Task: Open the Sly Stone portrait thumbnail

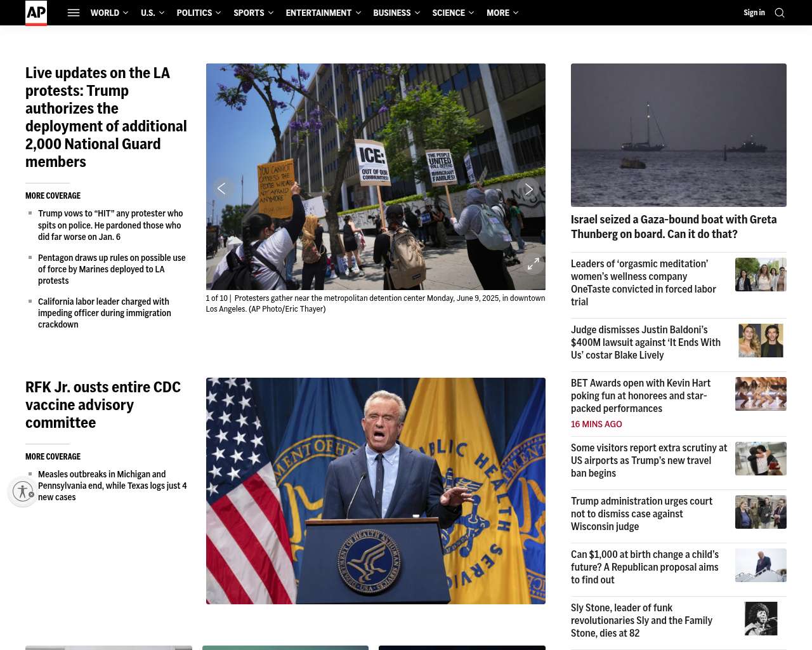Action: click(761, 618)
